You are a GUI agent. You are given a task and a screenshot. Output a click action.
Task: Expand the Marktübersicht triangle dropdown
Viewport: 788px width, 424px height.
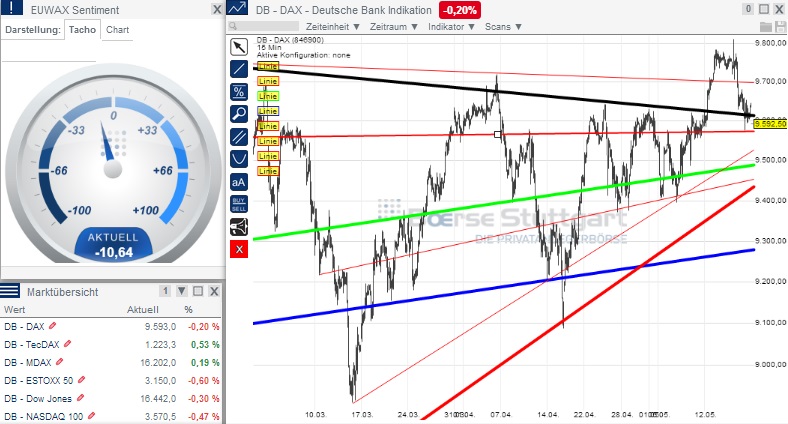(182, 291)
